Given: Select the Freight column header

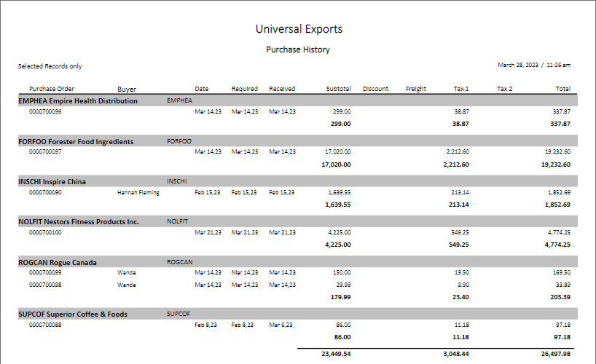Looking at the screenshot, I should [416, 89].
